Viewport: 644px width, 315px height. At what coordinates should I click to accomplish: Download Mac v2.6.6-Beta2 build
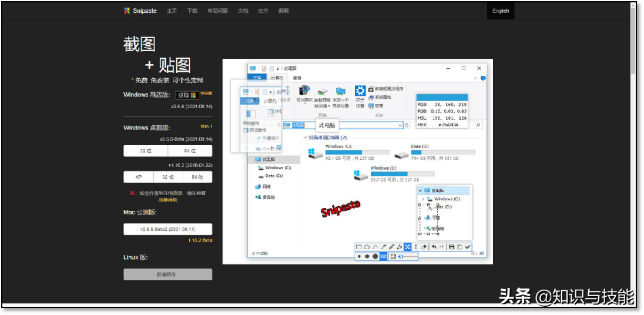tap(168, 229)
